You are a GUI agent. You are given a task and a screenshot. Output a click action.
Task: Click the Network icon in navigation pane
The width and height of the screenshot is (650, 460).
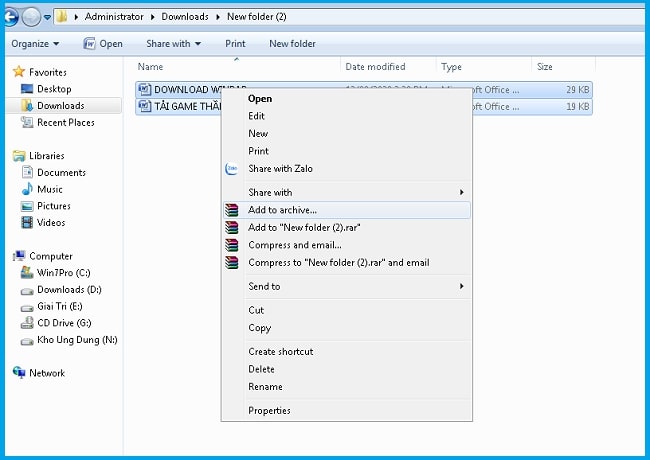(20, 373)
